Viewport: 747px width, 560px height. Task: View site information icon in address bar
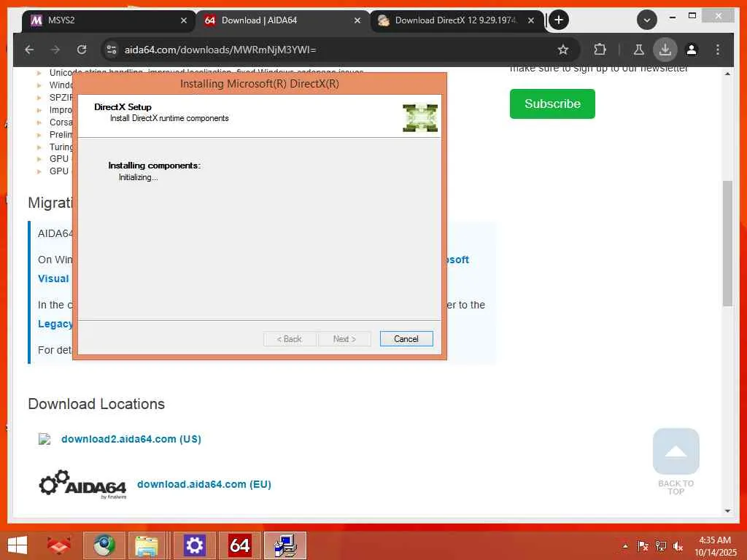pyautogui.click(x=112, y=50)
